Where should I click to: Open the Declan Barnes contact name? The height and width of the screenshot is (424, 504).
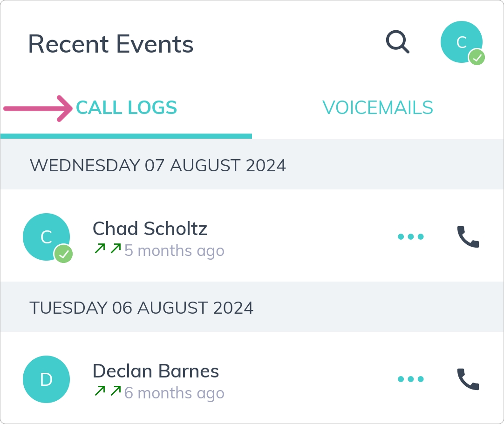(156, 371)
